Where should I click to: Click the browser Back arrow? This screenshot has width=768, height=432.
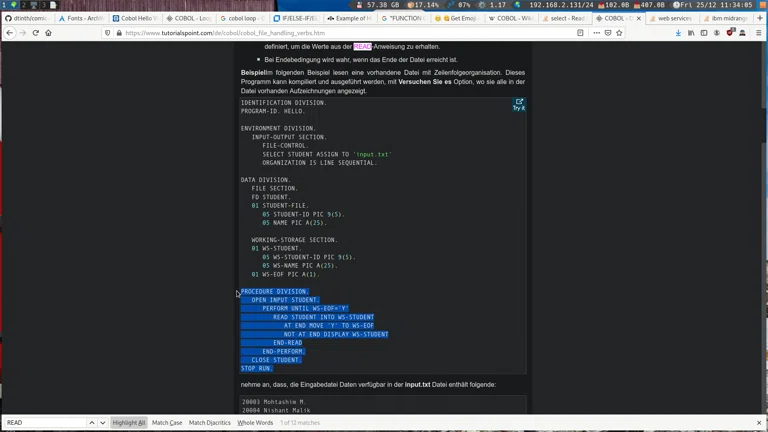pos(10,33)
